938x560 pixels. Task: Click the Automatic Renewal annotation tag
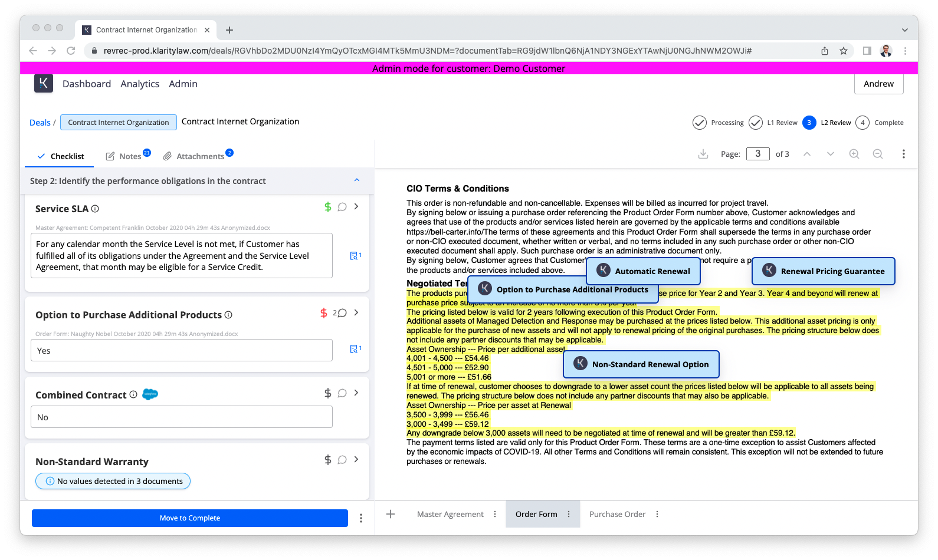643,271
